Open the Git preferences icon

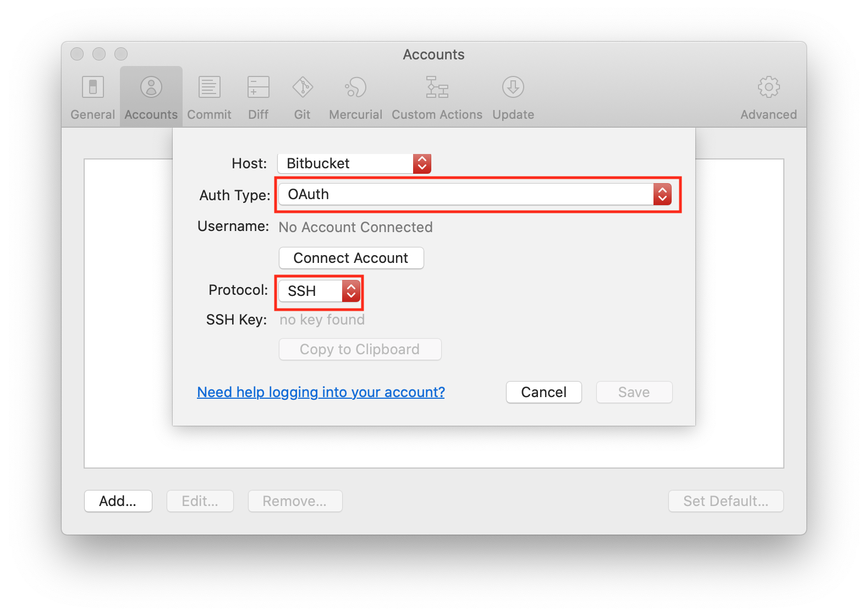(302, 87)
